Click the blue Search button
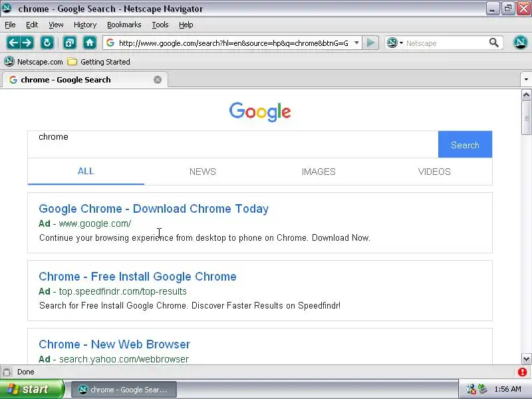Viewport: 532px width, 399px height. (465, 144)
